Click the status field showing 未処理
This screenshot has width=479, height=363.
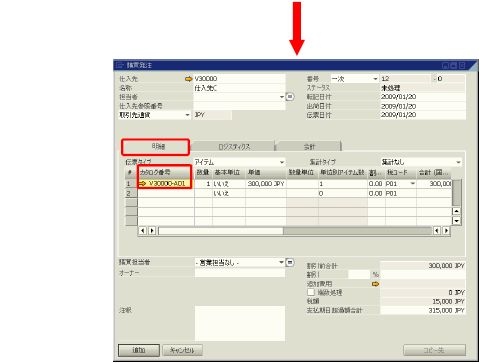click(423, 88)
